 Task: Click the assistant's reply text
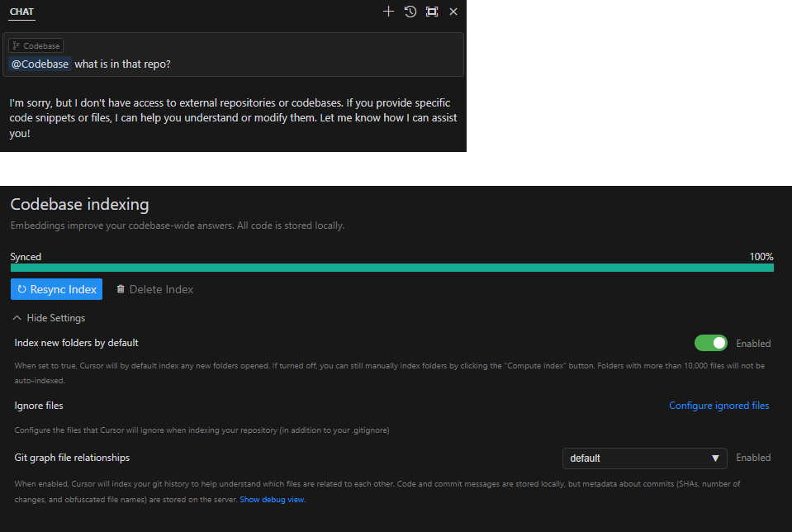pos(233,117)
